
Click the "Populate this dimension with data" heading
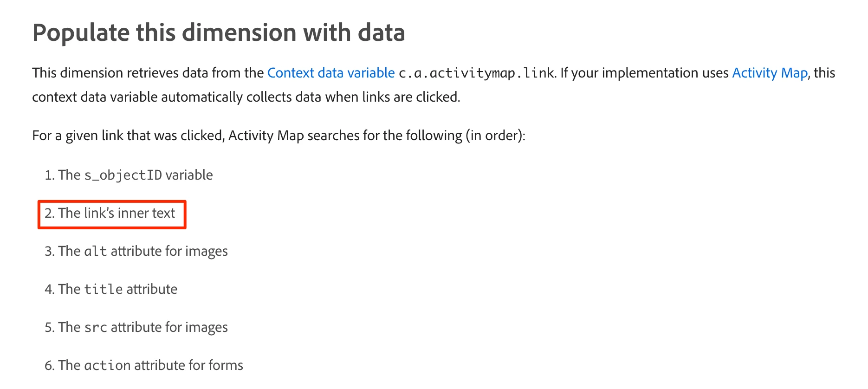point(219,33)
